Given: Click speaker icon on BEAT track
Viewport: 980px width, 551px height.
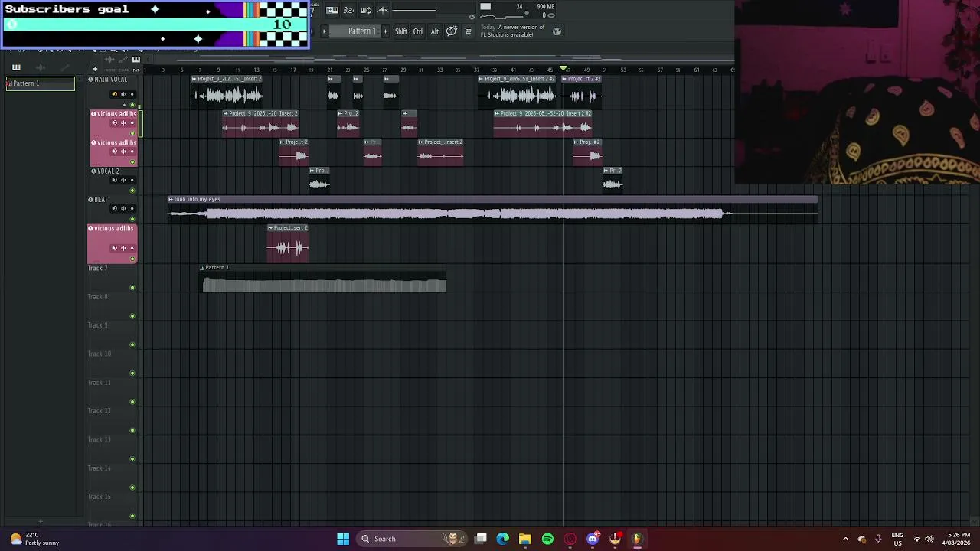Looking at the screenshot, I should [123, 208].
